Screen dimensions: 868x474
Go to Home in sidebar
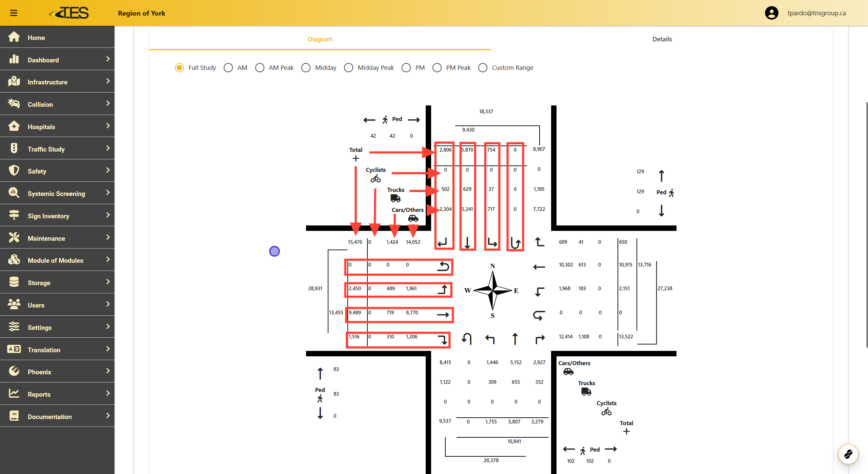click(36, 38)
